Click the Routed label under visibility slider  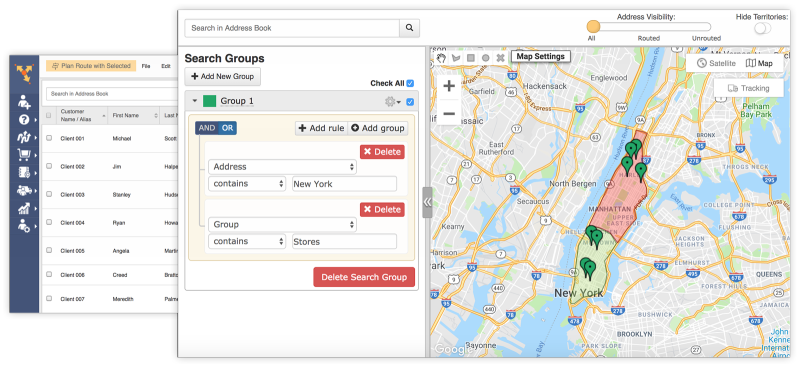pos(648,38)
